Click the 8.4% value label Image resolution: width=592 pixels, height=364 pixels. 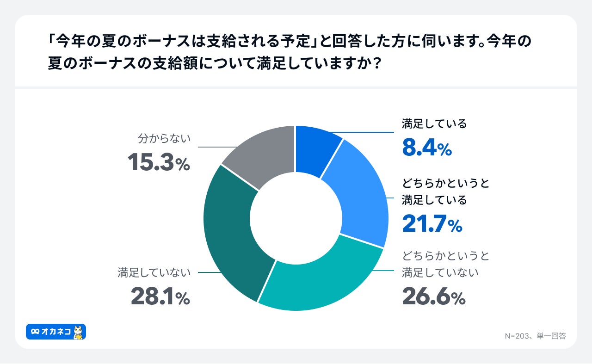tap(427, 148)
